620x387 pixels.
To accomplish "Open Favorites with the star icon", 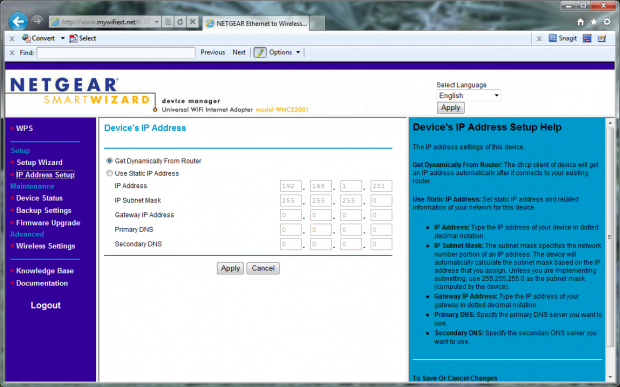I will tap(594, 22).
